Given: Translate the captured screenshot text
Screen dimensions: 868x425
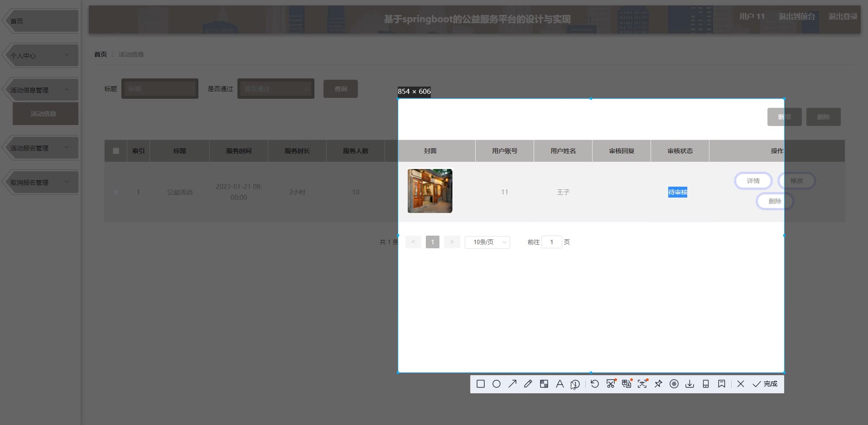Looking at the screenshot, I should (x=627, y=384).
